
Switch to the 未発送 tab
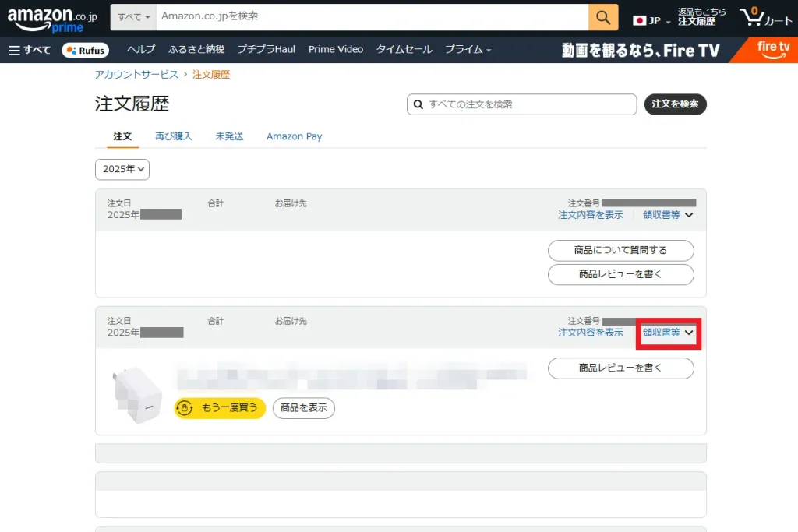[229, 136]
